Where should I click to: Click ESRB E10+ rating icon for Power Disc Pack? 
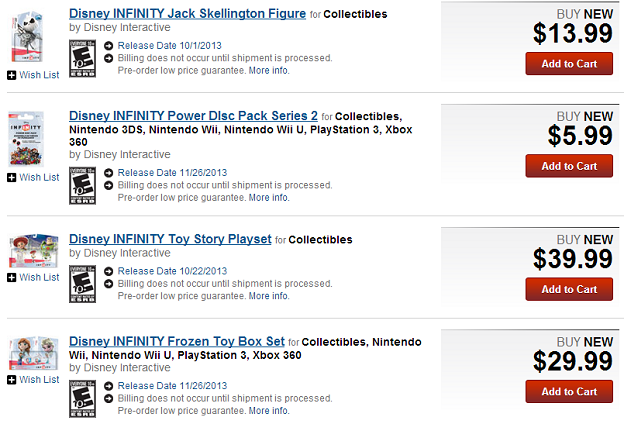coord(82,186)
